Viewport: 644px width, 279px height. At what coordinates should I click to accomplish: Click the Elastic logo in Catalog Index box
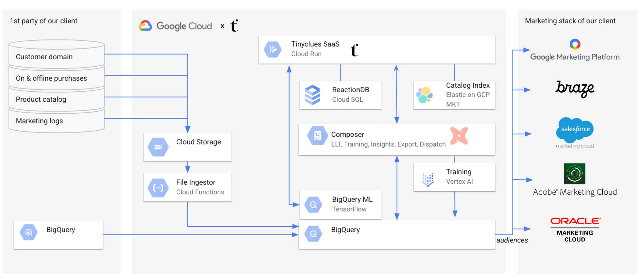point(424,95)
